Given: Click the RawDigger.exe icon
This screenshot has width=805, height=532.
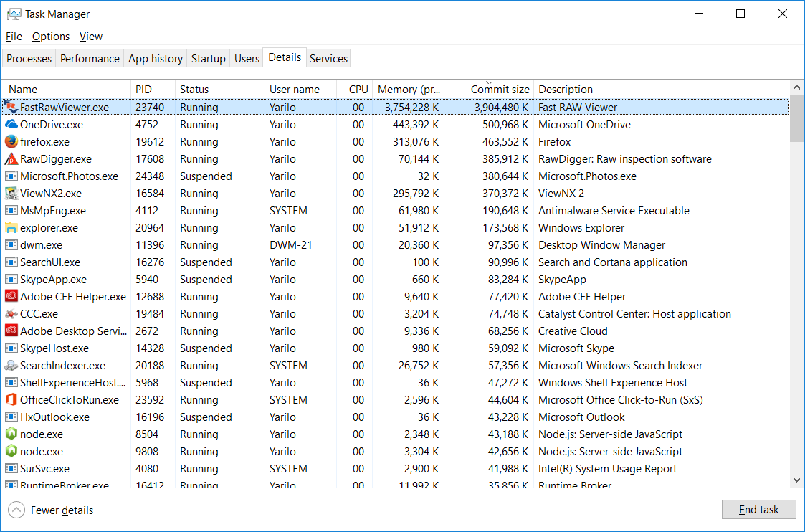Looking at the screenshot, I should [x=11, y=159].
